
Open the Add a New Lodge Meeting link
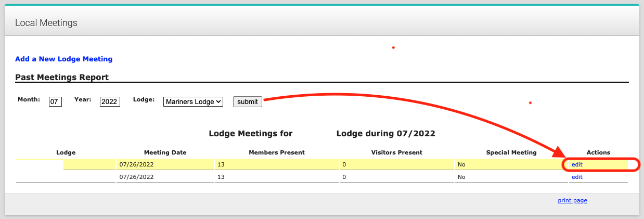63,59
